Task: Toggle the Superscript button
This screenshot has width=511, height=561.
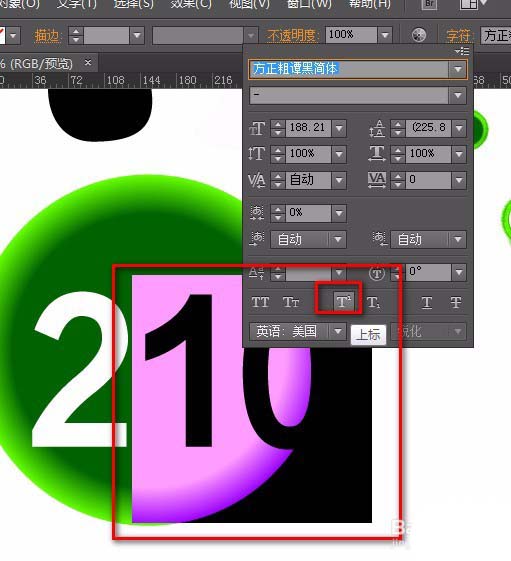Action: pyautogui.click(x=343, y=301)
